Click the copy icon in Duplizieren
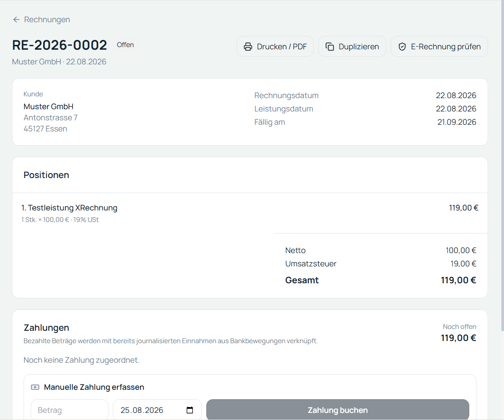Image resolution: width=504 pixels, height=420 pixels. pos(330,47)
